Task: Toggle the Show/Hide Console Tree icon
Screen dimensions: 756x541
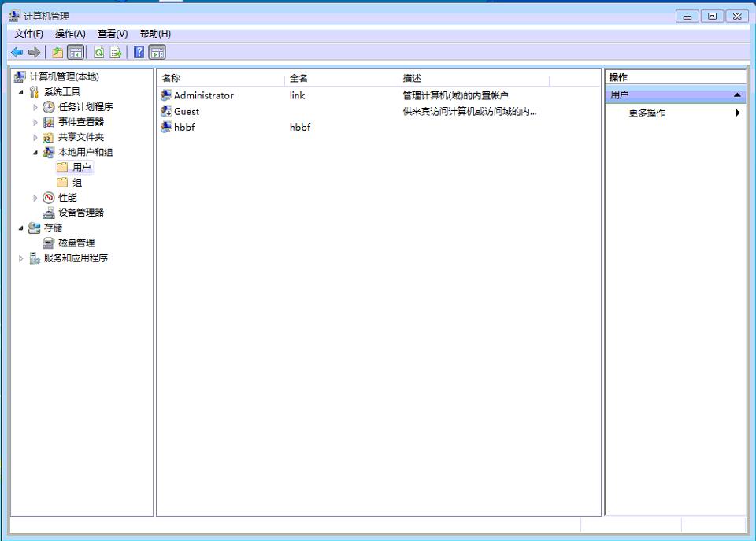Action: pos(76,53)
